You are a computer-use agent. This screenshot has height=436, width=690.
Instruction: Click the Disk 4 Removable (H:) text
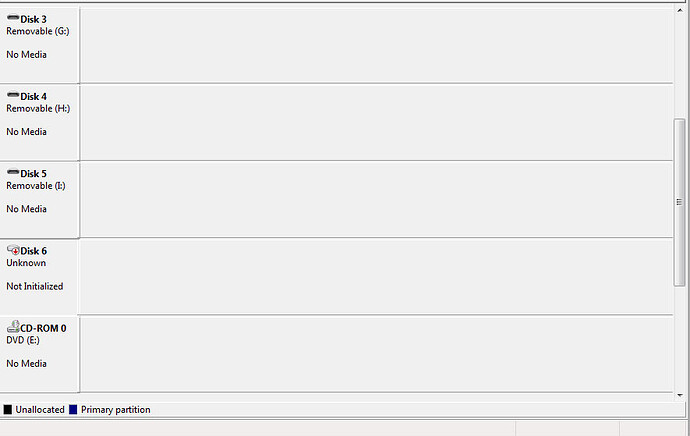38,109
